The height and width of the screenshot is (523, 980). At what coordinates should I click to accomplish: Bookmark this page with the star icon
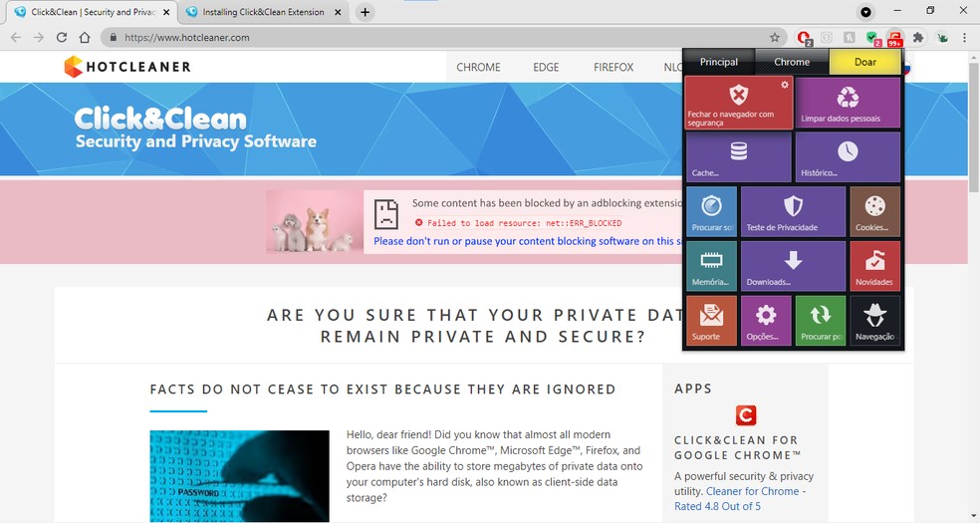(775, 38)
